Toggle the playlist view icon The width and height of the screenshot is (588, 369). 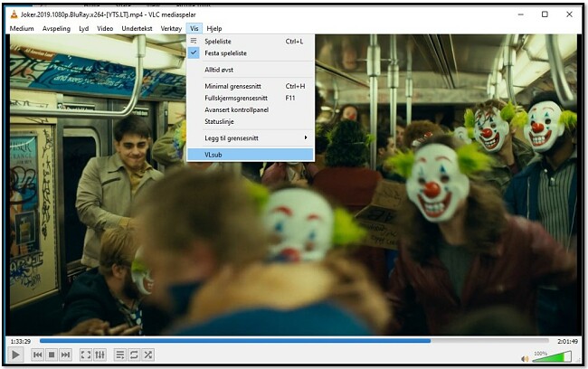coord(120,355)
